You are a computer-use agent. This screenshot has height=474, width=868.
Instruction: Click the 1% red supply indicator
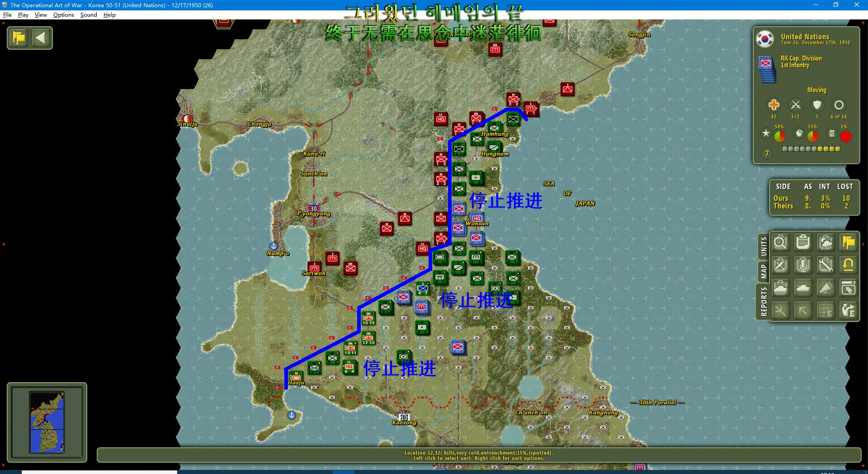845,136
